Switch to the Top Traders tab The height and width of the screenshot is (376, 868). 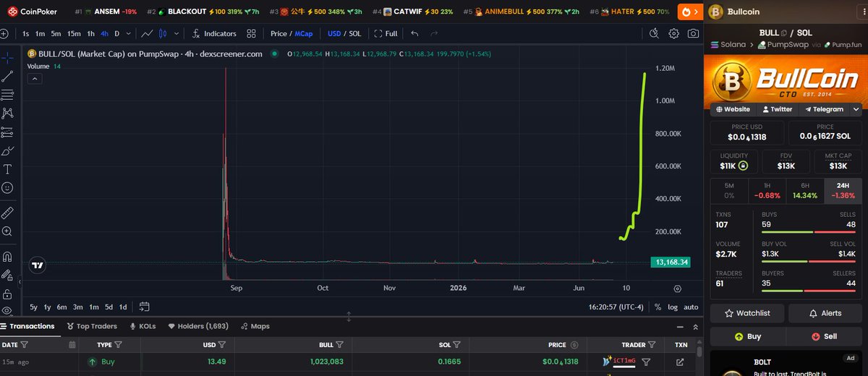coord(91,326)
